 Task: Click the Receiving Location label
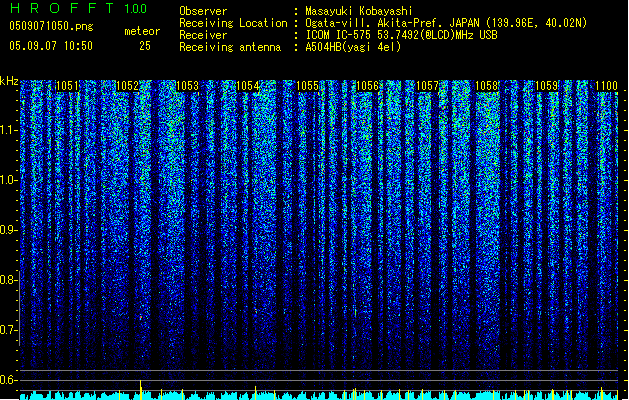233,23
